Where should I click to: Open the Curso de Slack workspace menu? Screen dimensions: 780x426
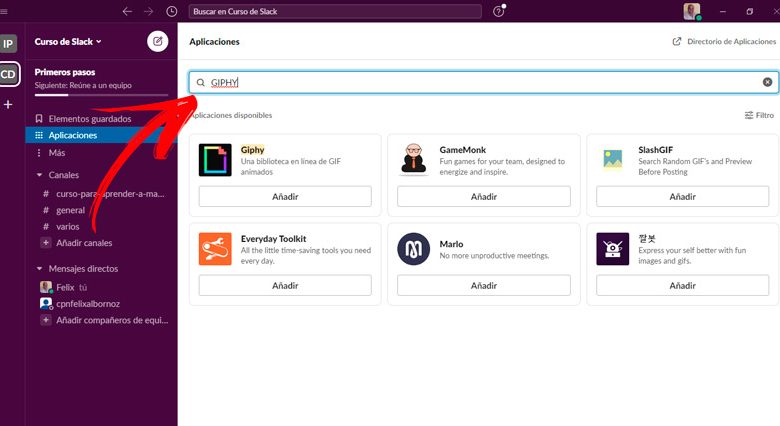[68, 42]
